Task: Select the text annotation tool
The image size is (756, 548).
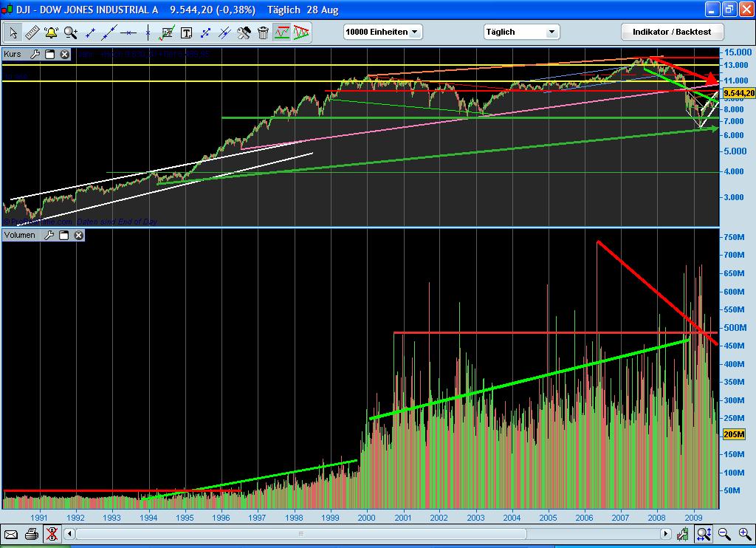Action: (185, 32)
